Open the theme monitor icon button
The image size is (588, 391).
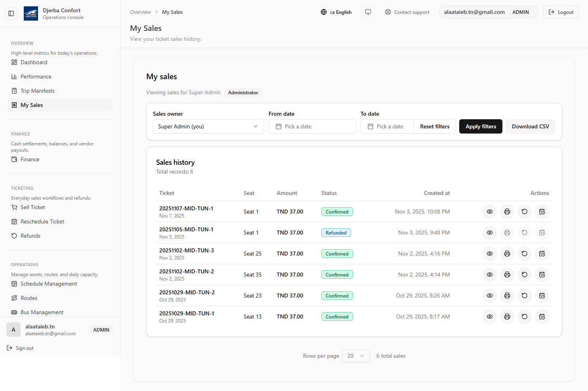pos(368,12)
